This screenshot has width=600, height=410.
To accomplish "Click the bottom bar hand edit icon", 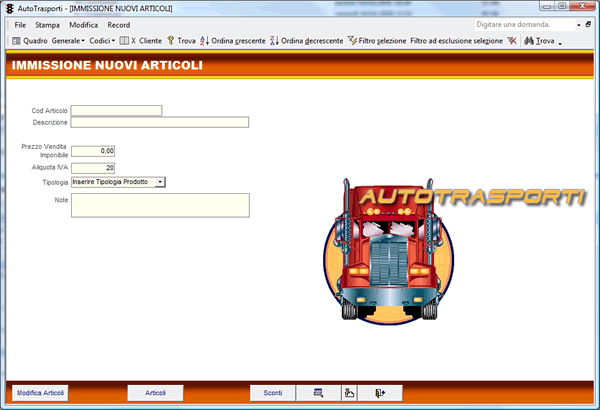I will click(x=349, y=393).
